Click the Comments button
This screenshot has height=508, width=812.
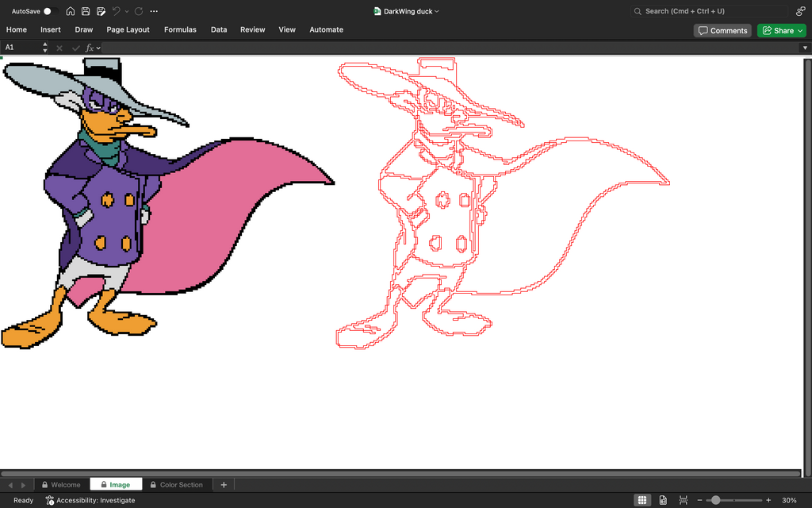tap(722, 31)
